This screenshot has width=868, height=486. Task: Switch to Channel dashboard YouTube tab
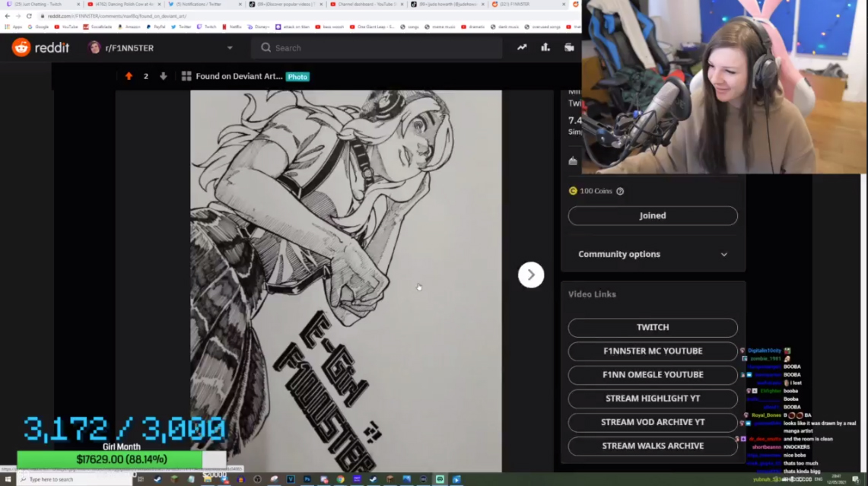(367, 5)
